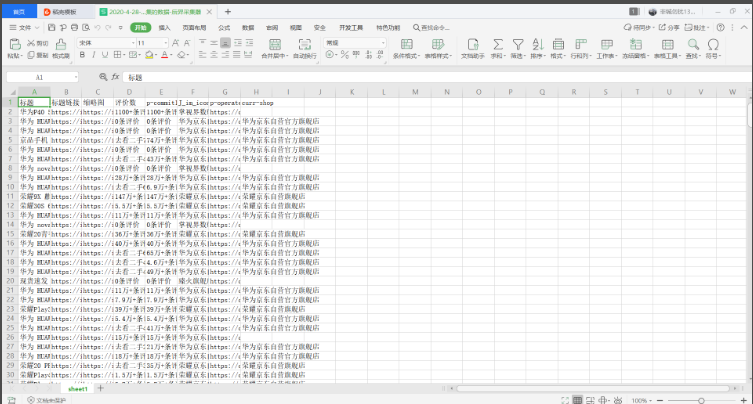Open Table Style (表格样式) icon
This screenshot has height=404, width=753.
point(437,44)
